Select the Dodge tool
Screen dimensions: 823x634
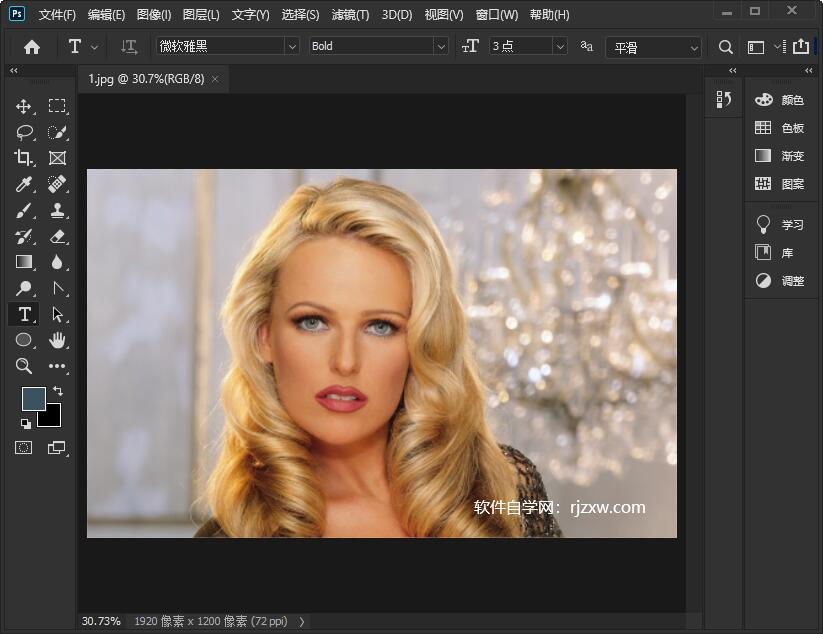24,288
